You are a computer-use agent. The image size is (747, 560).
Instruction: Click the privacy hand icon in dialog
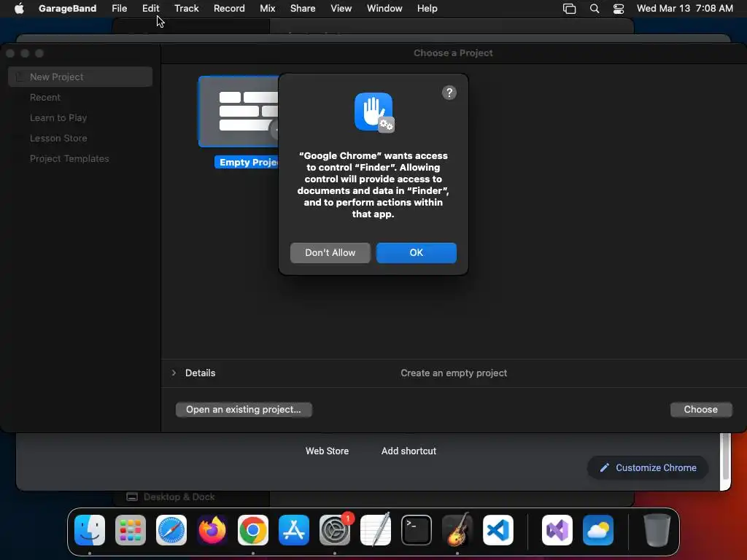pyautogui.click(x=374, y=112)
